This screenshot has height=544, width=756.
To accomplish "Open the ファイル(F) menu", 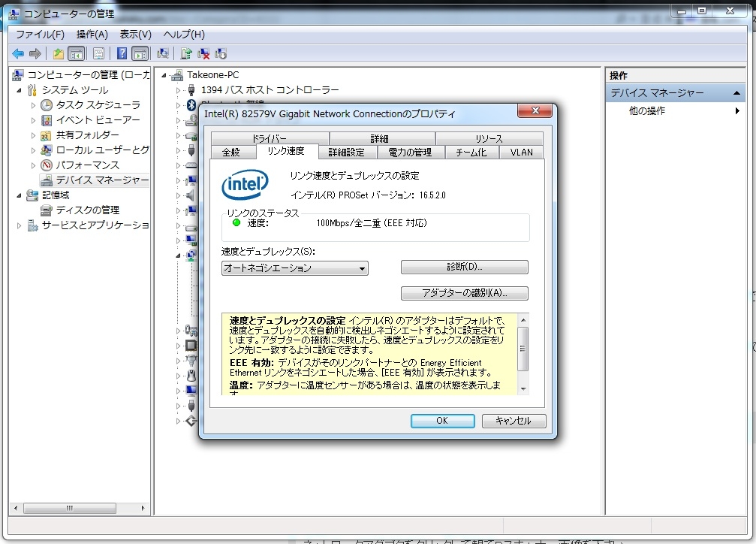I will coord(40,35).
